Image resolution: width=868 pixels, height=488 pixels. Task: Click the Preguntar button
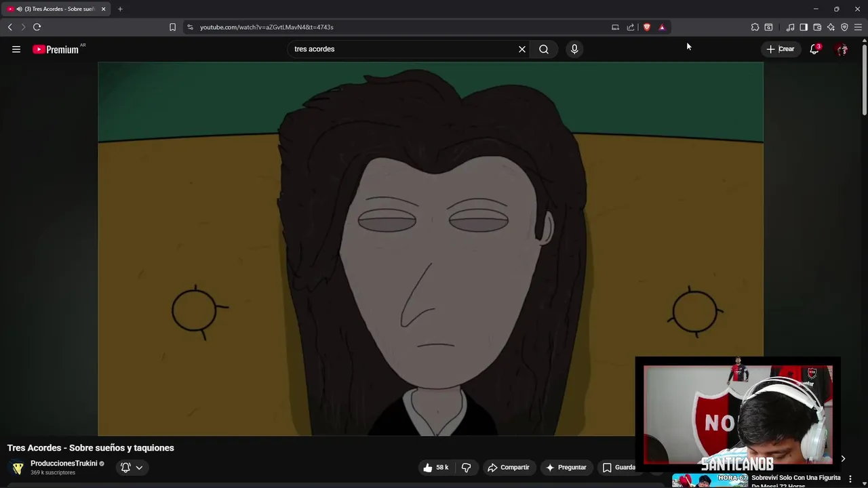click(566, 467)
